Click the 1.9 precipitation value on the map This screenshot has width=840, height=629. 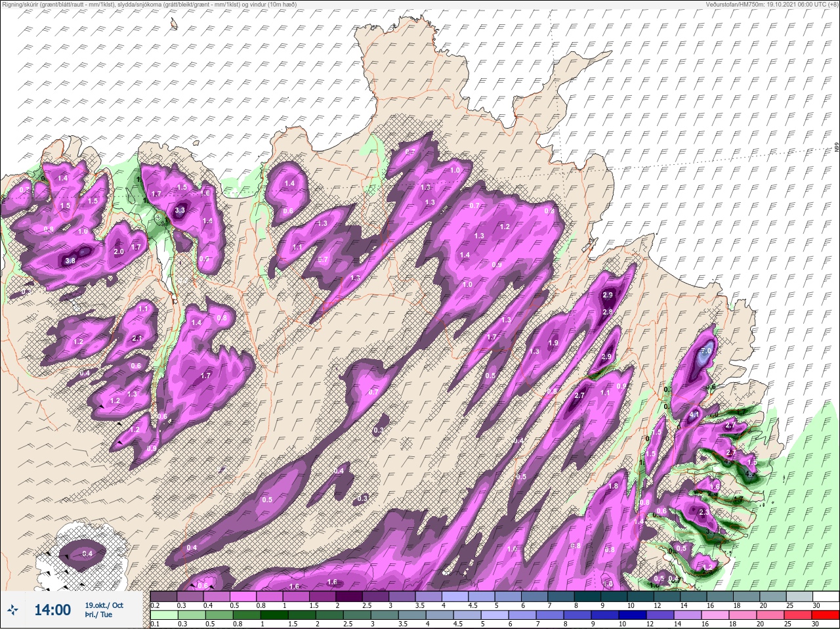tap(553, 343)
